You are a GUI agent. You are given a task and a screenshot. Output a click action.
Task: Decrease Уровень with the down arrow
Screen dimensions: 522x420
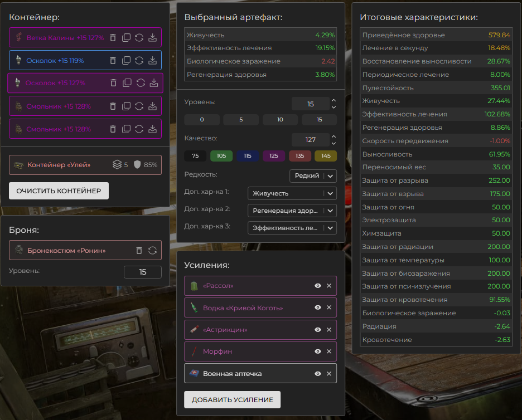pyautogui.click(x=333, y=107)
